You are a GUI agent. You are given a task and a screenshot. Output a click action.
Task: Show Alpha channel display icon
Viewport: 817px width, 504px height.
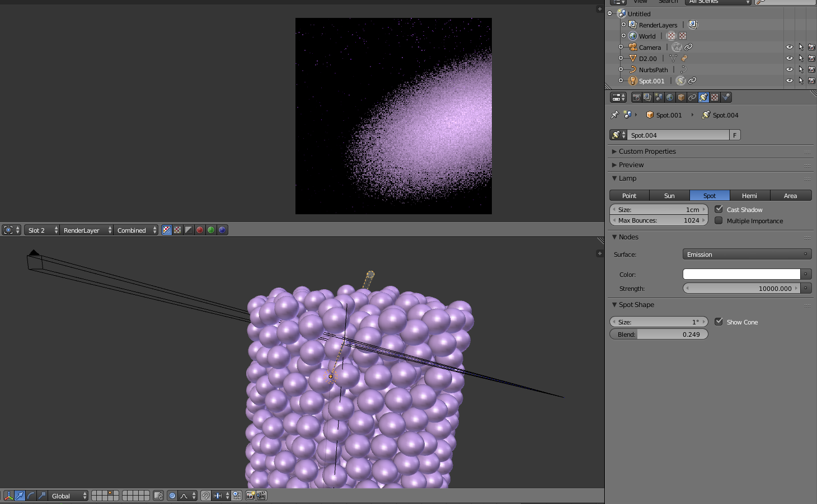tap(189, 230)
